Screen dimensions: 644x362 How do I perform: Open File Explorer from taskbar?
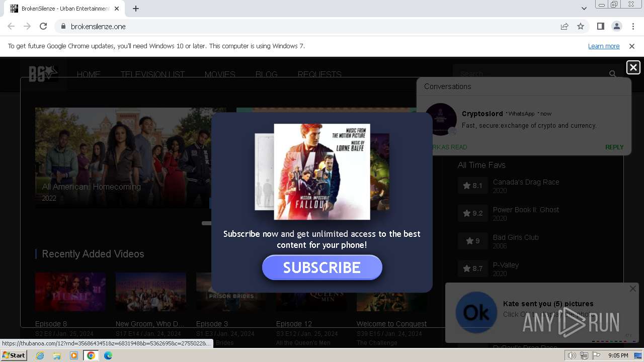[x=57, y=355]
